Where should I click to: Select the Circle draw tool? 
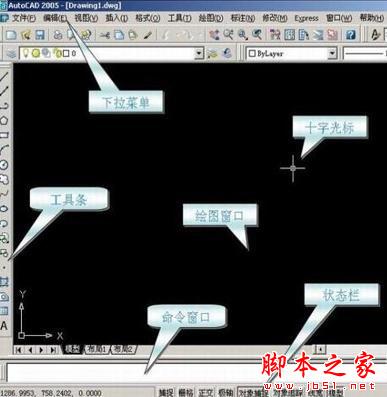coord(4,164)
